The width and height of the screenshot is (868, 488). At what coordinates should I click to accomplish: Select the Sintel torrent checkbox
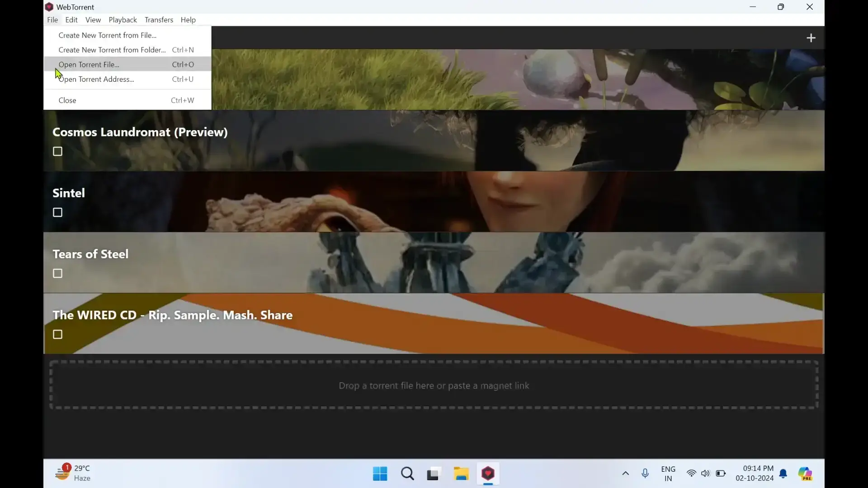click(x=57, y=212)
